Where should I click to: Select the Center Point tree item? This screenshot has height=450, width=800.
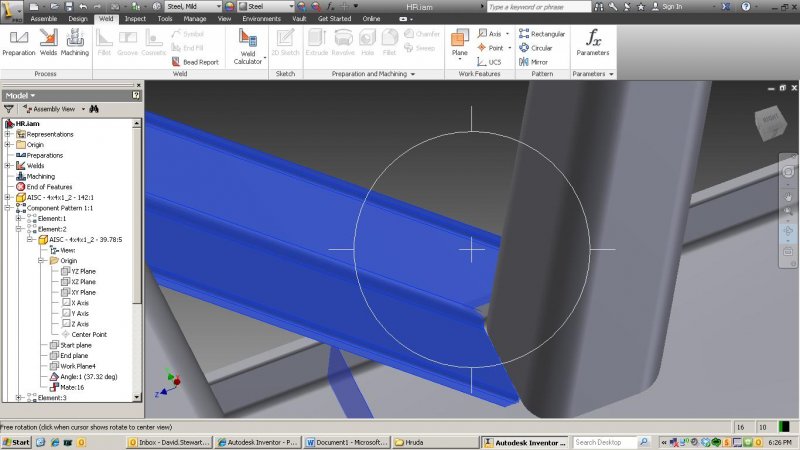tap(84, 334)
